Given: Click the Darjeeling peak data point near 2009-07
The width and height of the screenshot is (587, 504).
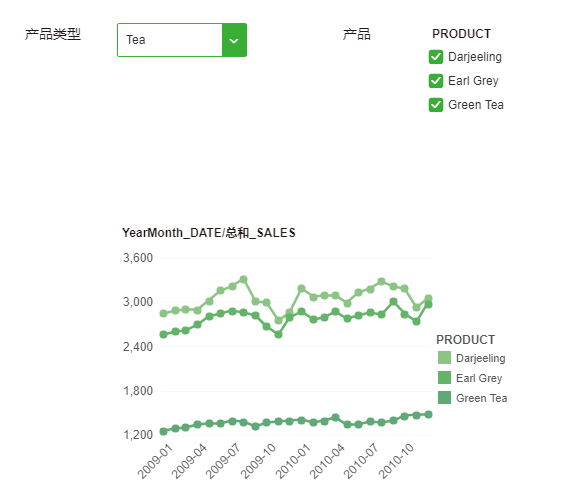Looking at the screenshot, I should click(243, 280).
